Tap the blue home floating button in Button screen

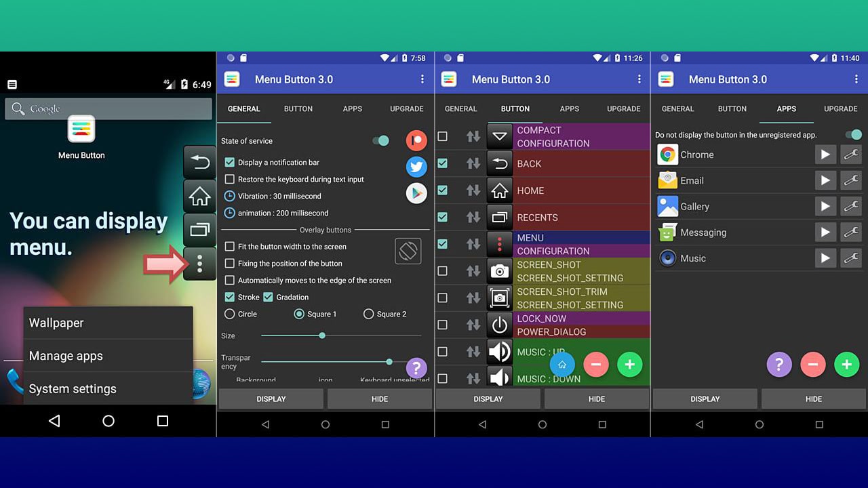pos(561,365)
